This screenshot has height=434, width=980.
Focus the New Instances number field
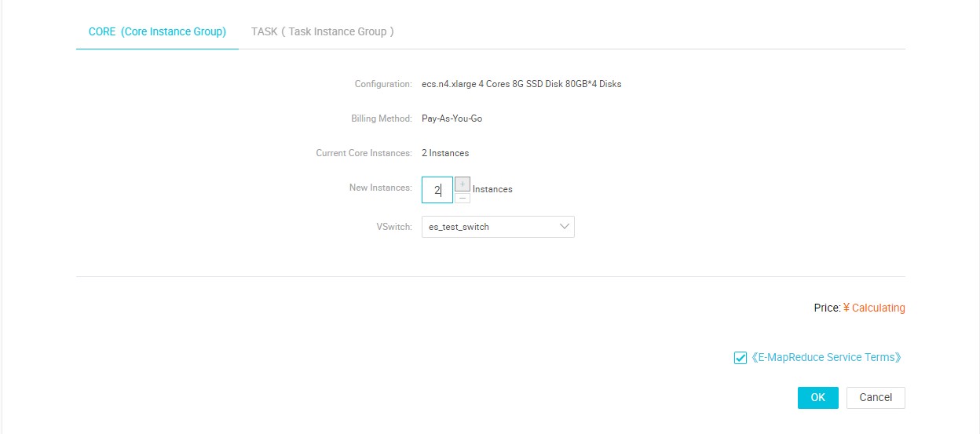437,190
